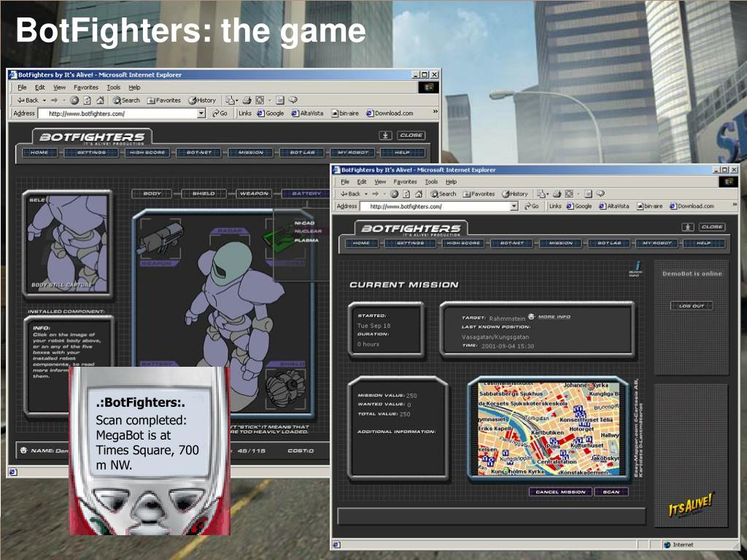Screen dimensions: 747x560
Task: Click Forward arrow in right browser window
Action: [375, 194]
